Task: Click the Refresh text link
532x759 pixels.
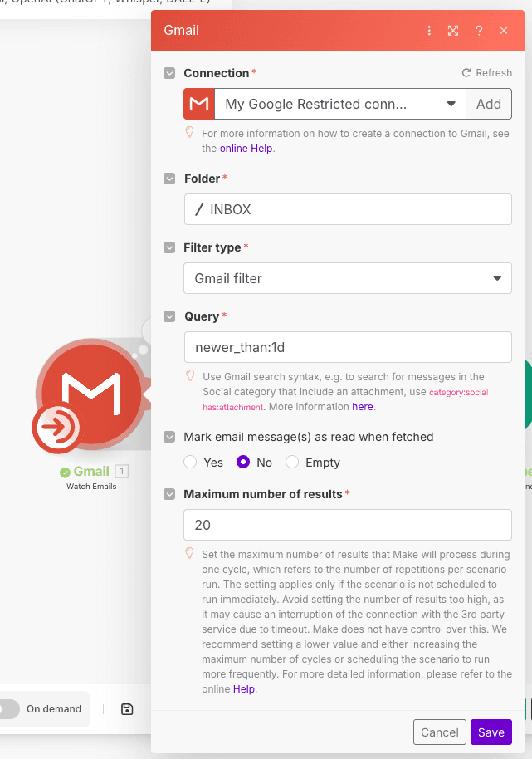Action: [x=494, y=72]
